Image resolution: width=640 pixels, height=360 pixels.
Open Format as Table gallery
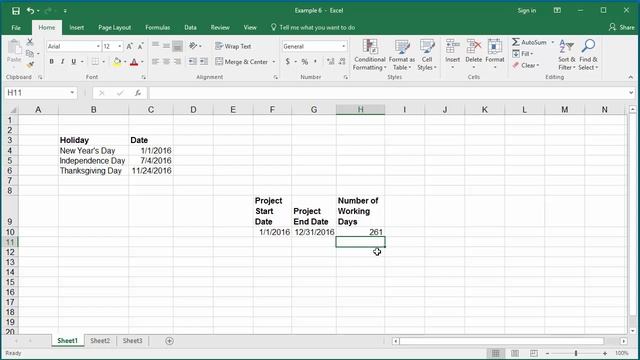tap(402, 55)
